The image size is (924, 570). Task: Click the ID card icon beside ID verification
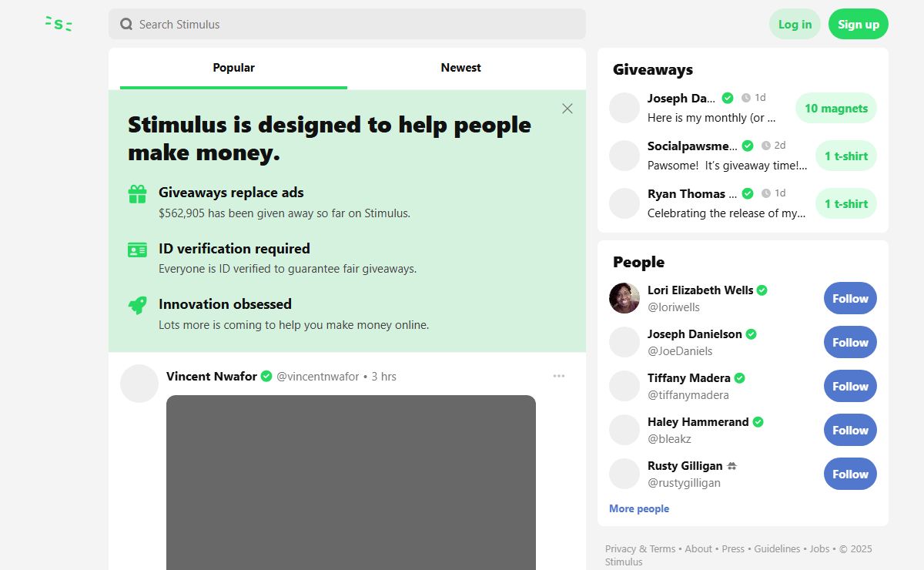pyautogui.click(x=137, y=250)
